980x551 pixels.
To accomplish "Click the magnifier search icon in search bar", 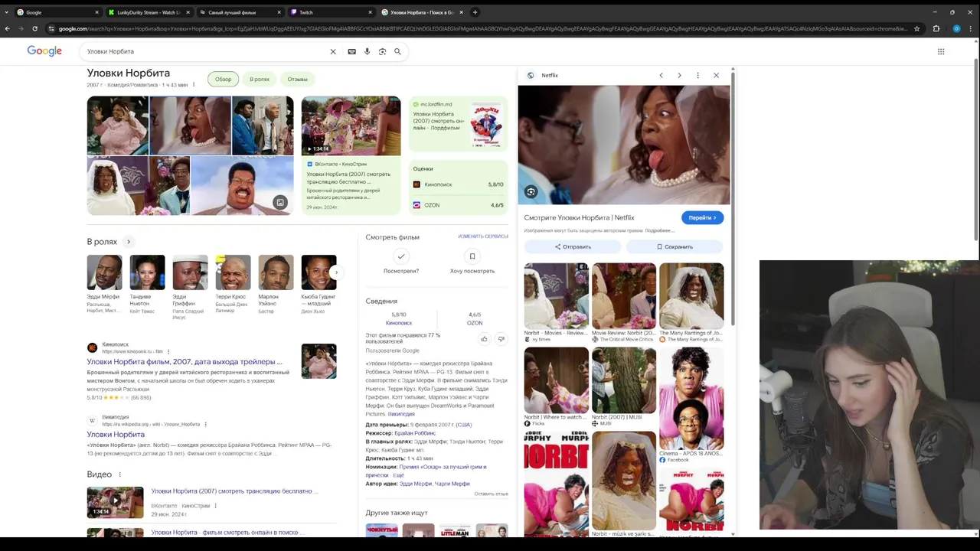I will [397, 51].
